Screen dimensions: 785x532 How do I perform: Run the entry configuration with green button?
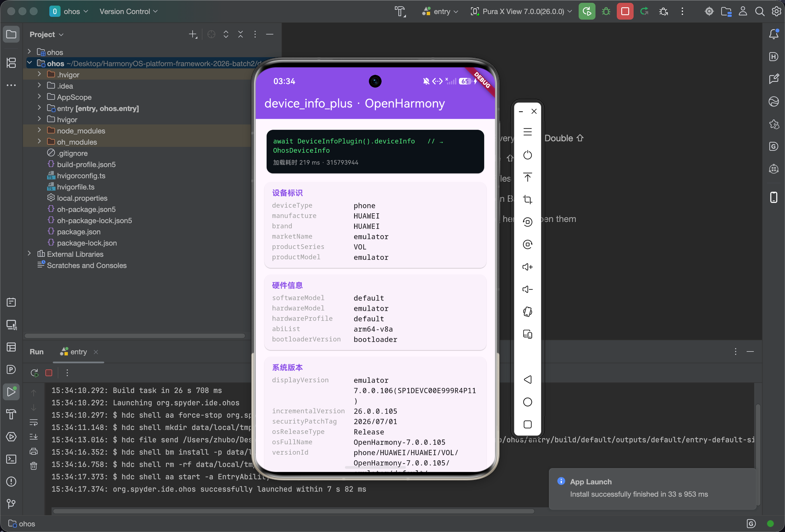pyautogui.click(x=587, y=11)
